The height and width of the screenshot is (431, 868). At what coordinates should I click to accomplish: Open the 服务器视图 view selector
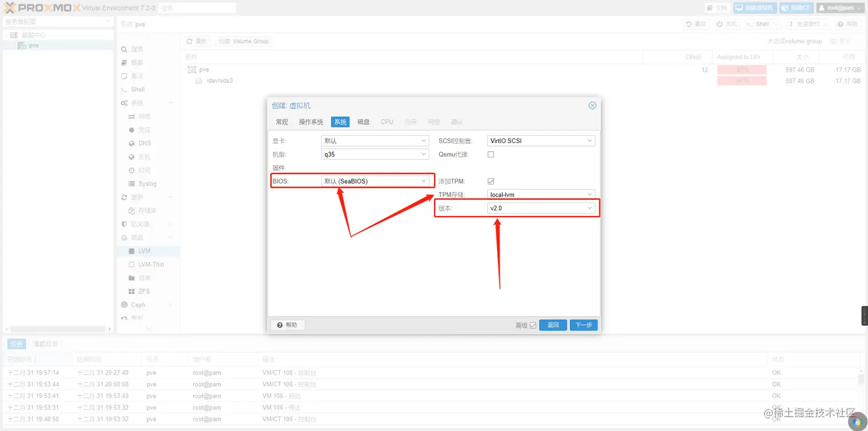coord(57,22)
